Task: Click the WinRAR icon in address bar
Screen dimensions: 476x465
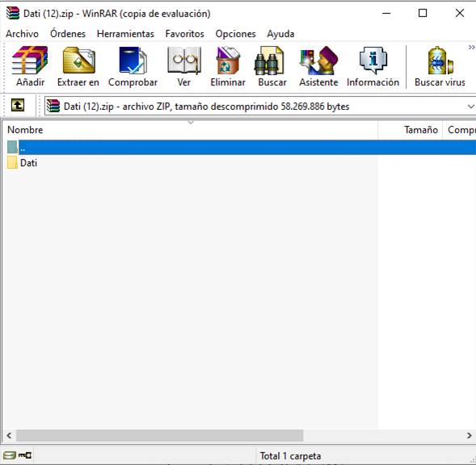Action: (53, 107)
